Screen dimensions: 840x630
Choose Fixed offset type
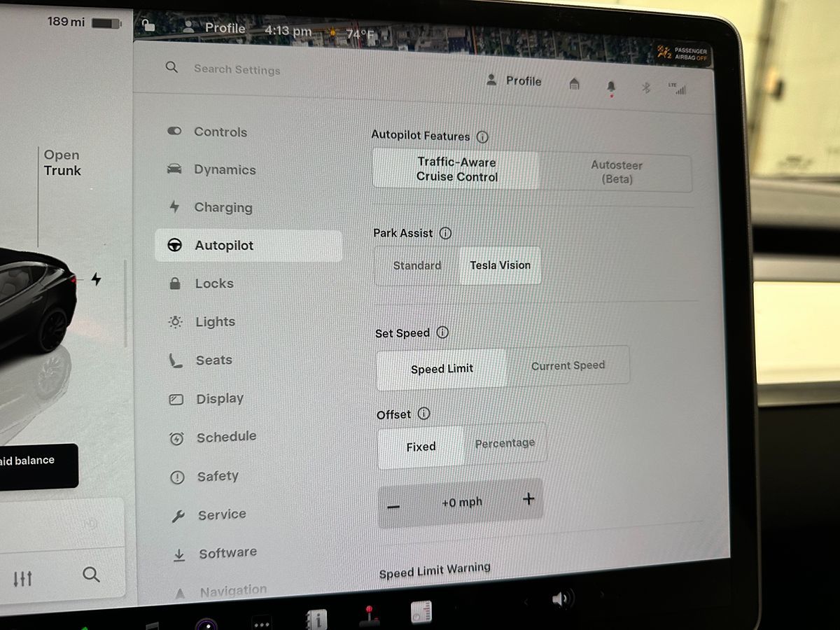[x=421, y=447]
